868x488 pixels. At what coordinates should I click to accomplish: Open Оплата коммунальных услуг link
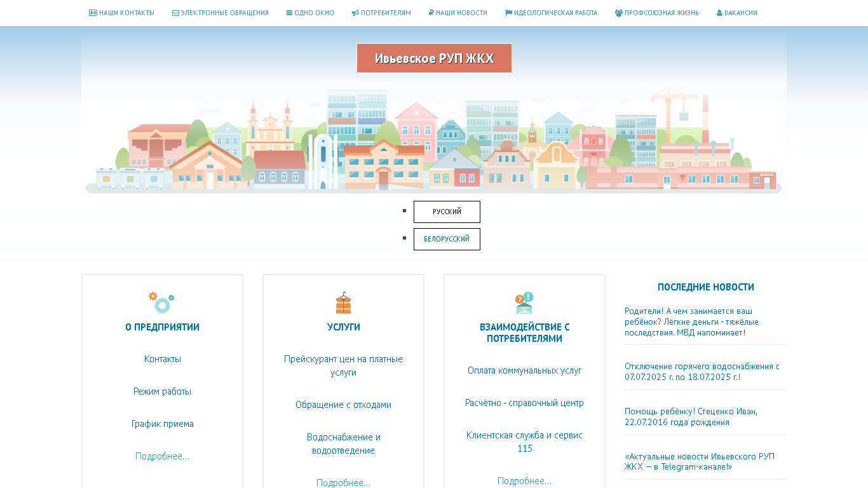[524, 370]
